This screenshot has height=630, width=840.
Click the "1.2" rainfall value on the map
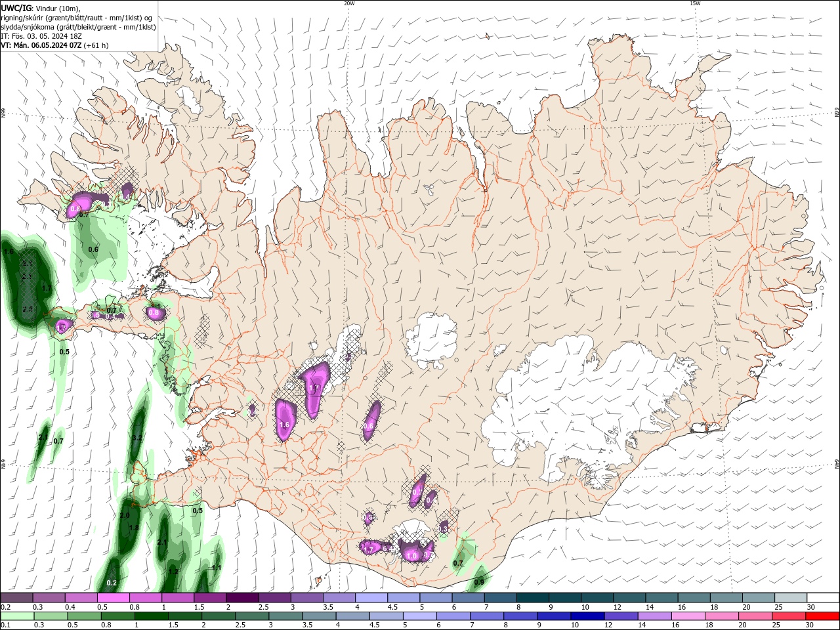[173, 572]
